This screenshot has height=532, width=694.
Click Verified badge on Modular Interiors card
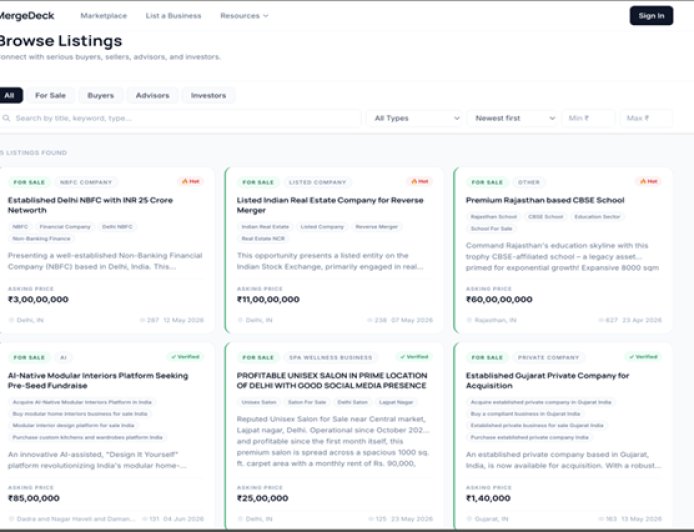tap(185, 356)
